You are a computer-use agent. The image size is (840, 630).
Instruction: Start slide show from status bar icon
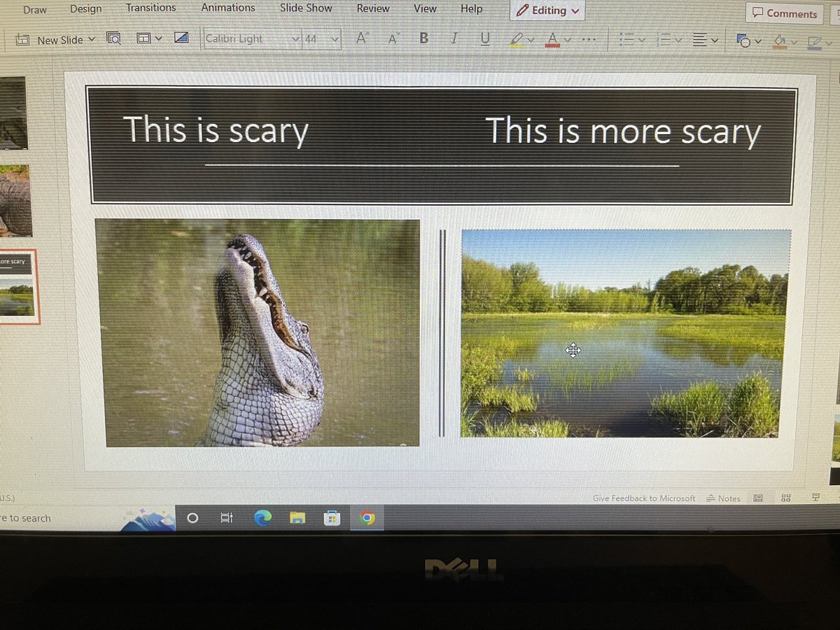[815, 497]
